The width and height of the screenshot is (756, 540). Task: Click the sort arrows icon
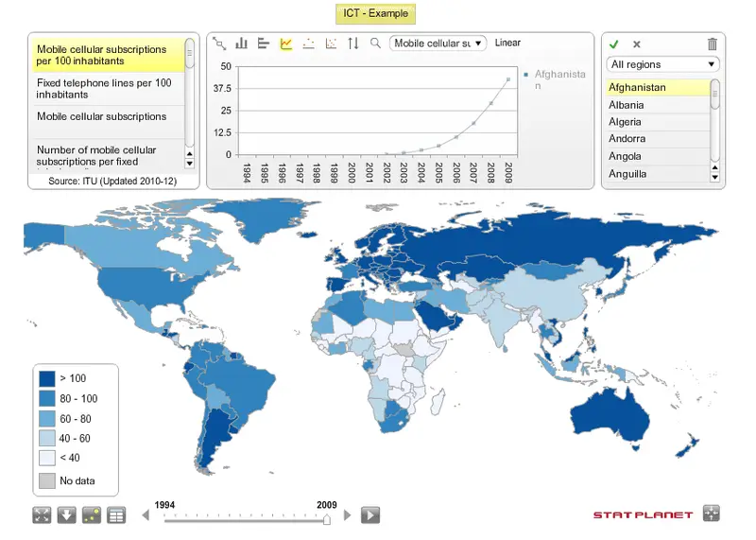coord(353,44)
